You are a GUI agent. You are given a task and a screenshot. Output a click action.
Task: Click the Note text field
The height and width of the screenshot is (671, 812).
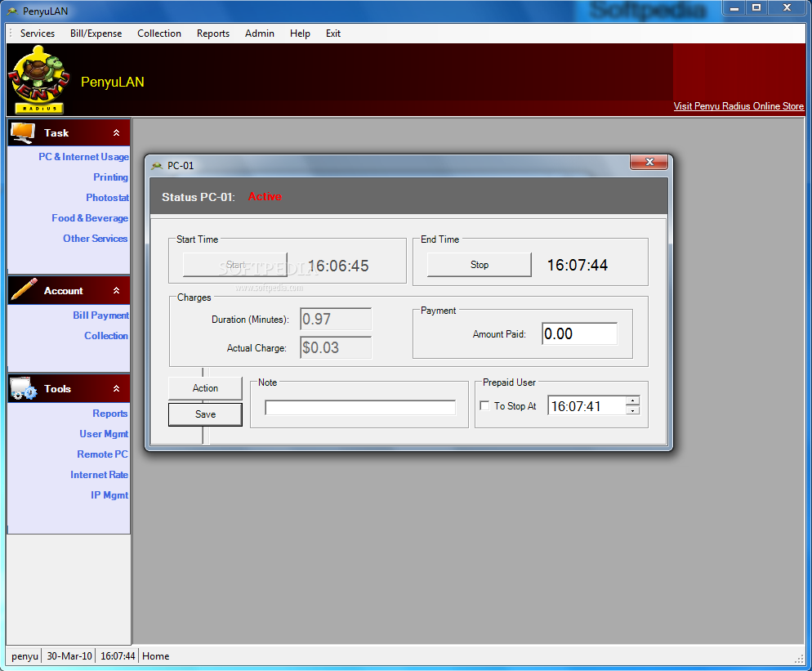360,407
